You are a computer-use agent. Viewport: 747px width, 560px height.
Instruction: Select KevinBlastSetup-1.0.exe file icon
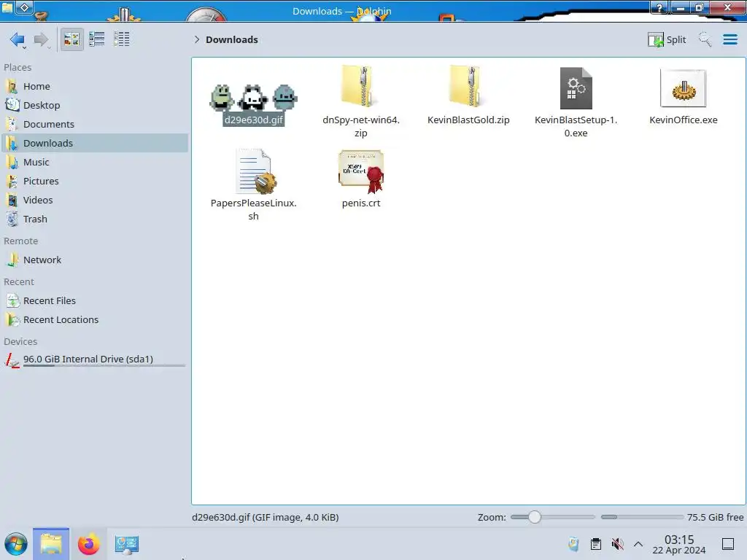point(576,88)
